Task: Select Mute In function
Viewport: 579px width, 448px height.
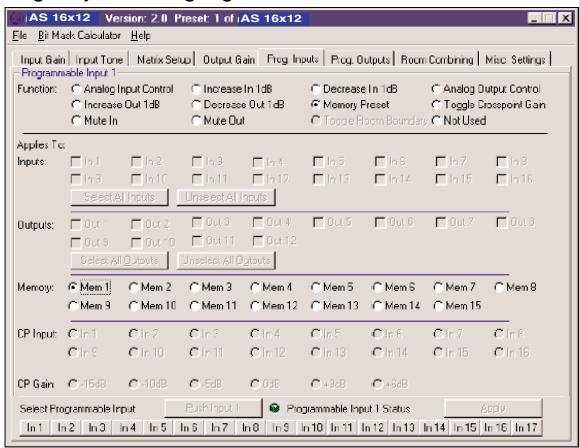Action: tap(95, 121)
